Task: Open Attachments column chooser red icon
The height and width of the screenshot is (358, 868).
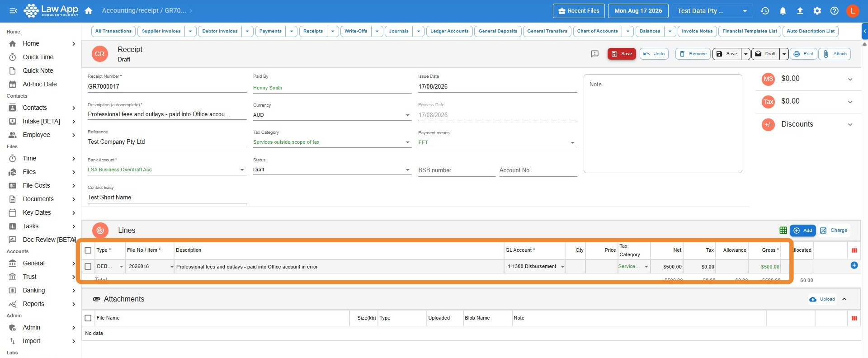Action: tap(854, 318)
